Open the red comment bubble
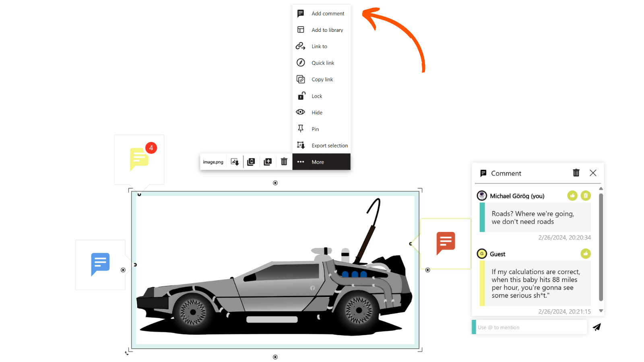This screenshot has height=362, width=644. click(446, 243)
